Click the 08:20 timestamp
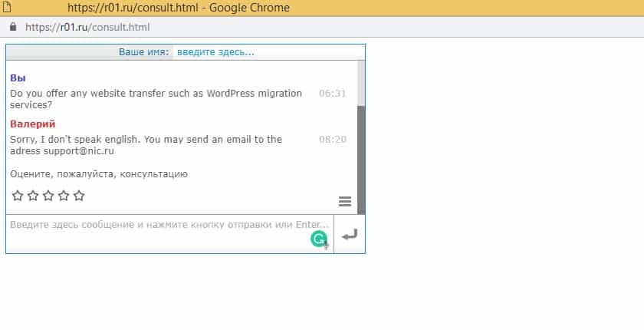The image size is (644, 330). (332, 140)
